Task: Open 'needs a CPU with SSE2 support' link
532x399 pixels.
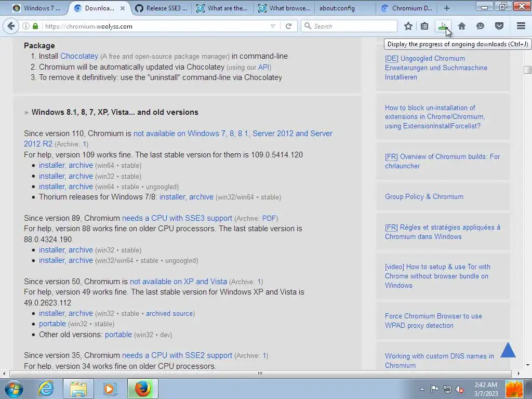Action: click(x=177, y=355)
